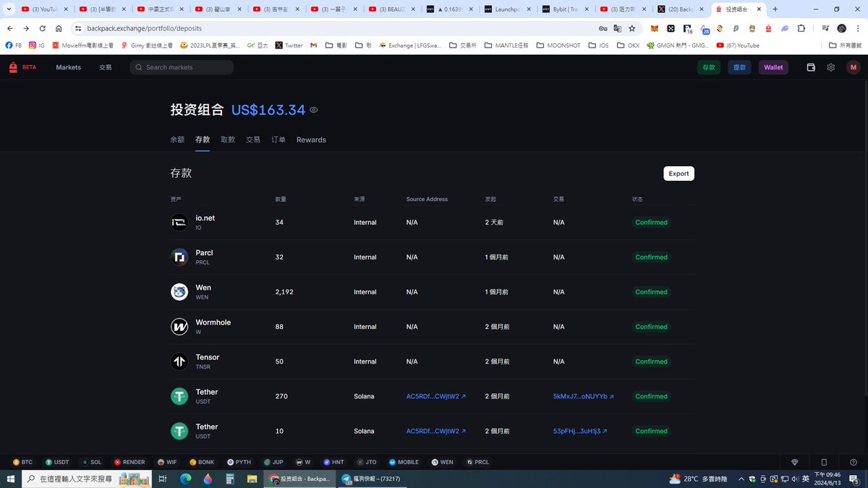The image size is (868, 488).
Task: Select HNT in the bottom ticker
Action: tap(333, 462)
